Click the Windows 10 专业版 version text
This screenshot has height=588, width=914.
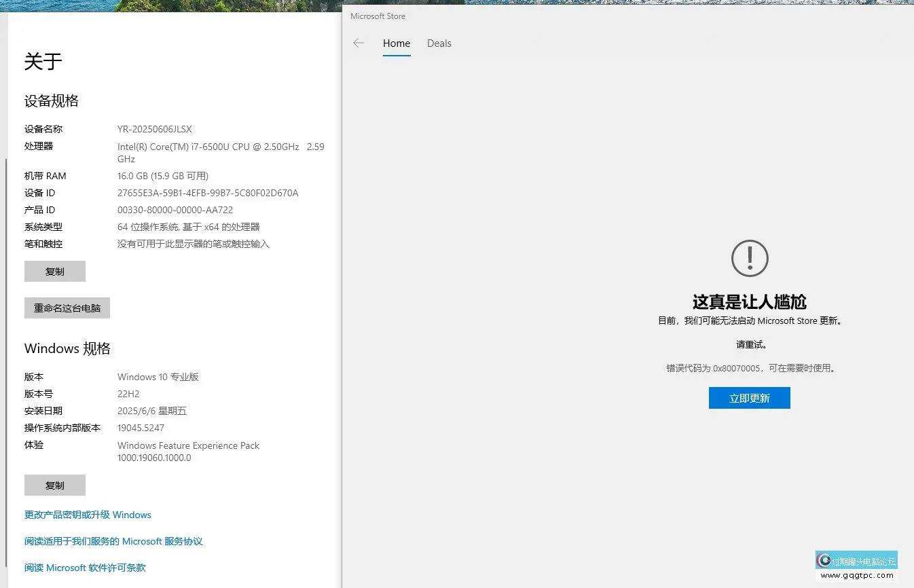point(158,377)
